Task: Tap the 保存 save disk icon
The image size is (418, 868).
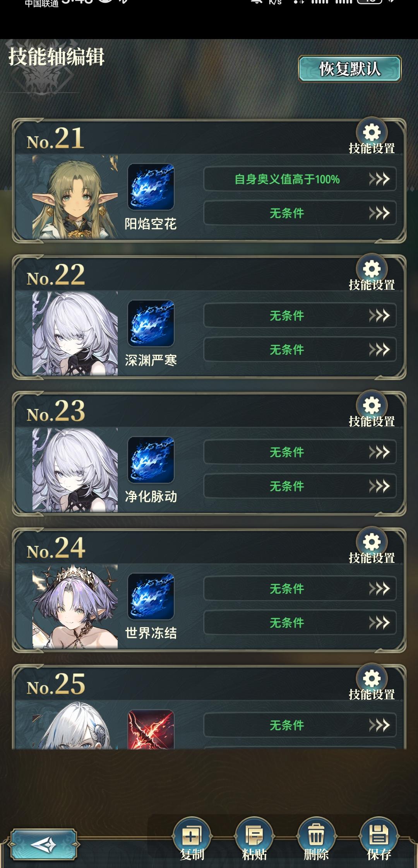Action: pos(379,836)
